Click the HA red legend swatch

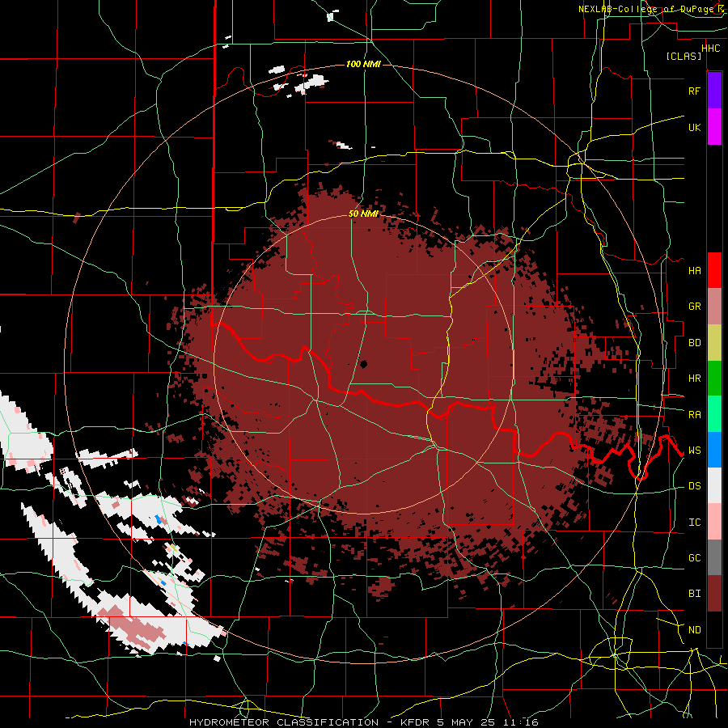coord(714,270)
